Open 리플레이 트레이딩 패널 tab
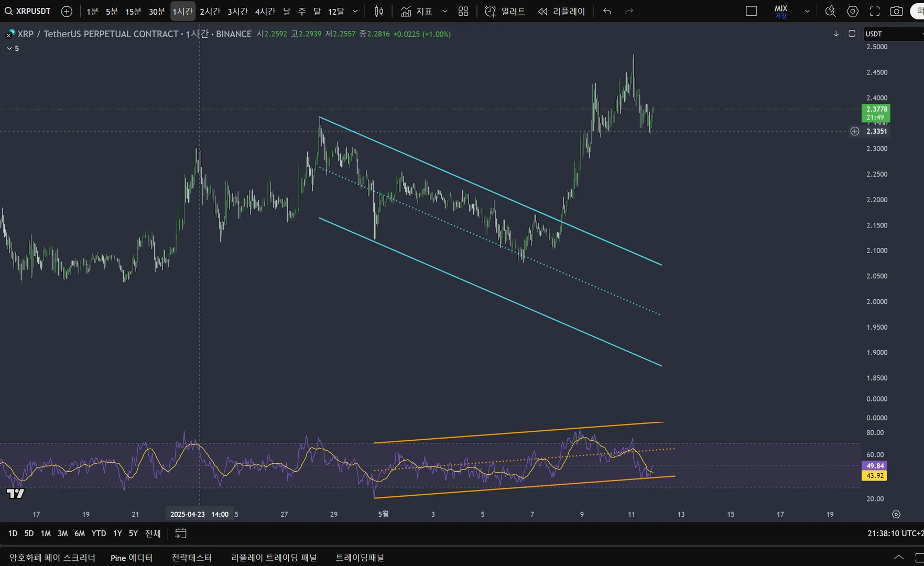The width and height of the screenshot is (924, 566). point(274,557)
